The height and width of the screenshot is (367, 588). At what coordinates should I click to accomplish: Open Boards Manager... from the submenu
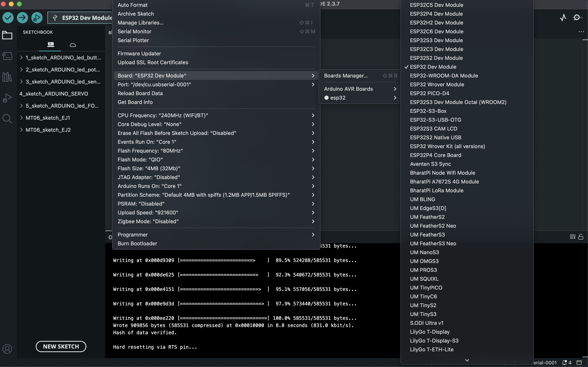coord(346,76)
